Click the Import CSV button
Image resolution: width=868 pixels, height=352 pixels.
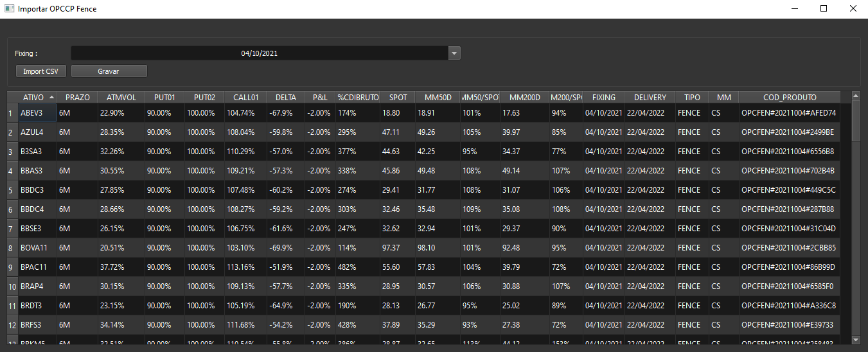pos(41,71)
